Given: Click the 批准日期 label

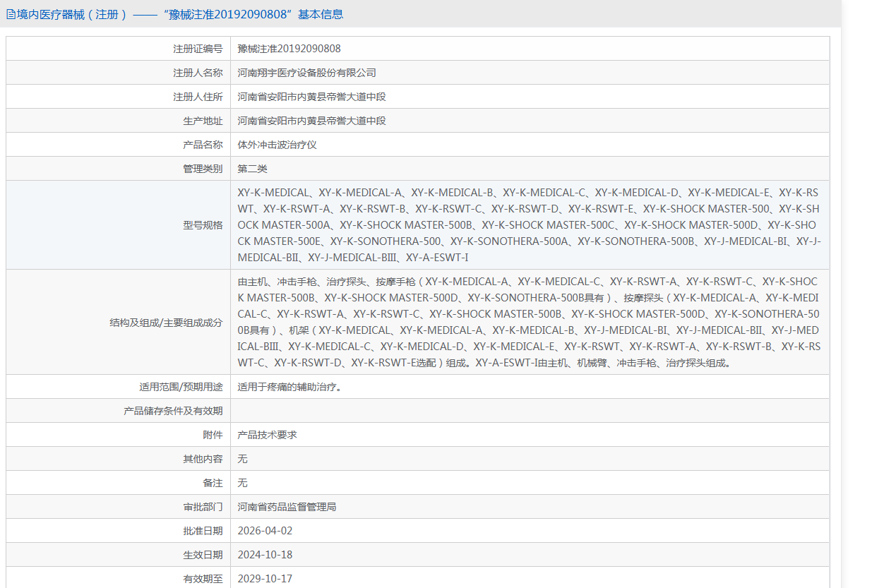Looking at the screenshot, I should click(203, 531).
